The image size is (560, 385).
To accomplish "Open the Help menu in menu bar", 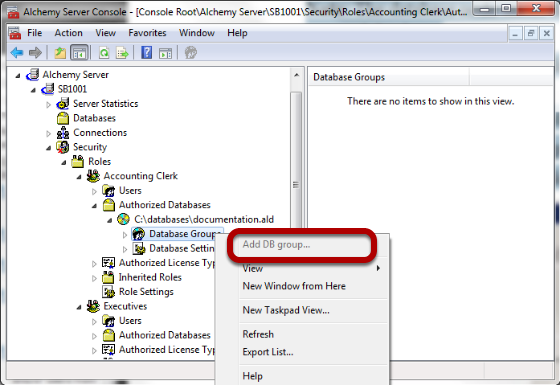I will coord(237,33).
